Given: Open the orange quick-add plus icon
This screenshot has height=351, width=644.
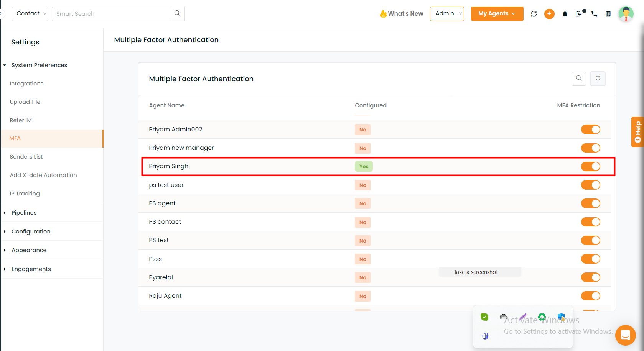Looking at the screenshot, I should (x=549, y=13).
